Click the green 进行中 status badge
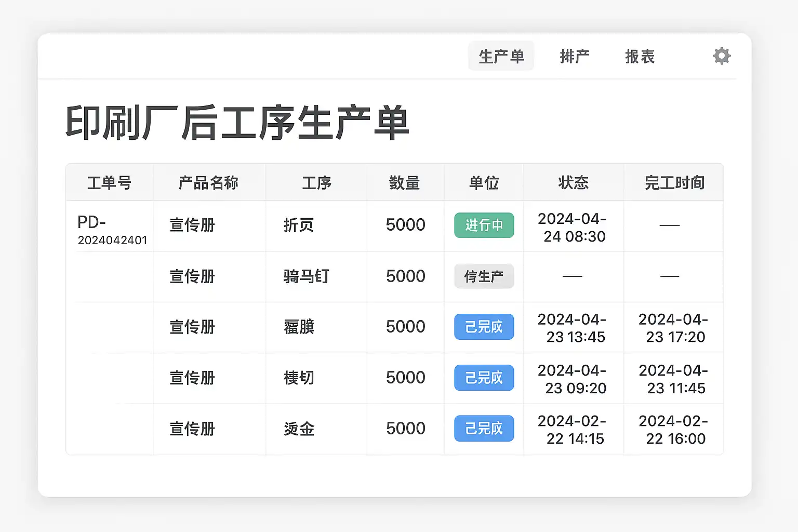Image resolution: width=798 pixels, height=532 pixels. [x=484, y=225]
